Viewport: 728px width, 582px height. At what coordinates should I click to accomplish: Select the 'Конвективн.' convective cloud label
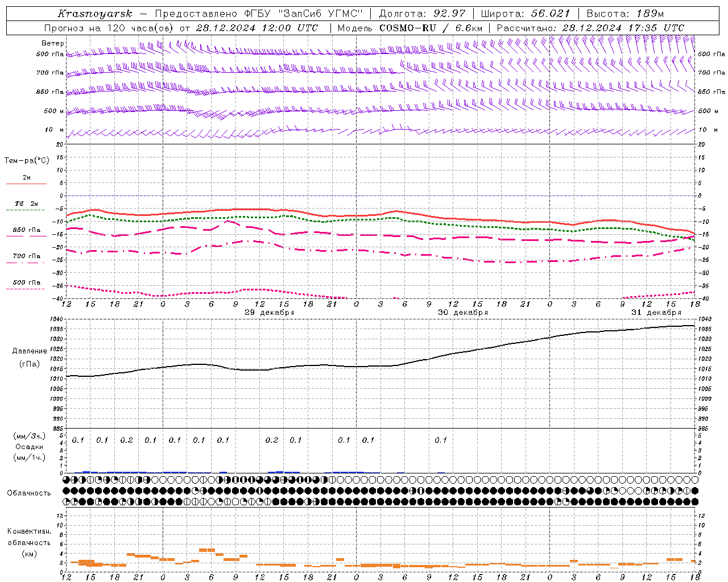tap(30, 531)
